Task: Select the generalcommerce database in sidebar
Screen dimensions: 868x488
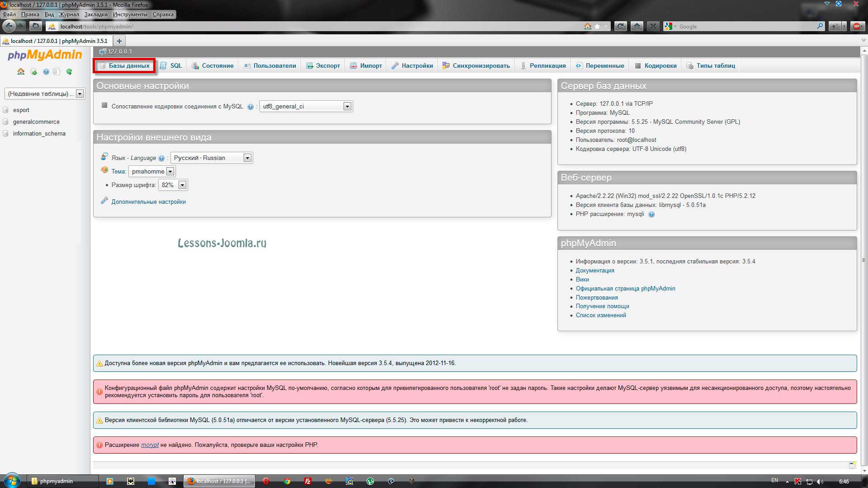Action: pyautogui.click(x=36, y=122)
